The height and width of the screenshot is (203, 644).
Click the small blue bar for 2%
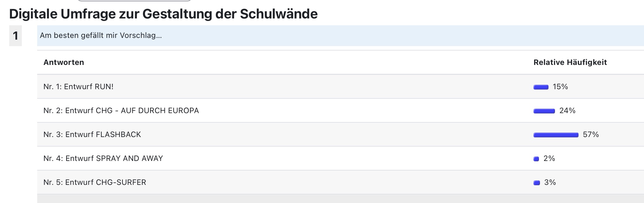coord(536,159)
